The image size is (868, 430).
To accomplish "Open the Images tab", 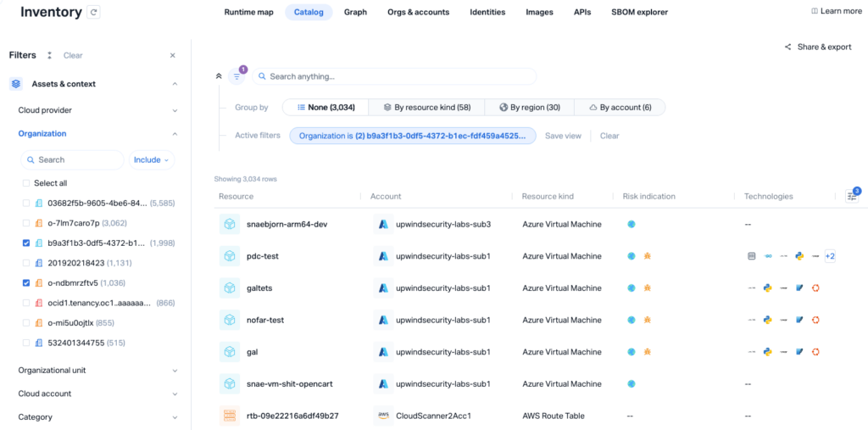I will click(x=540, y=12).
